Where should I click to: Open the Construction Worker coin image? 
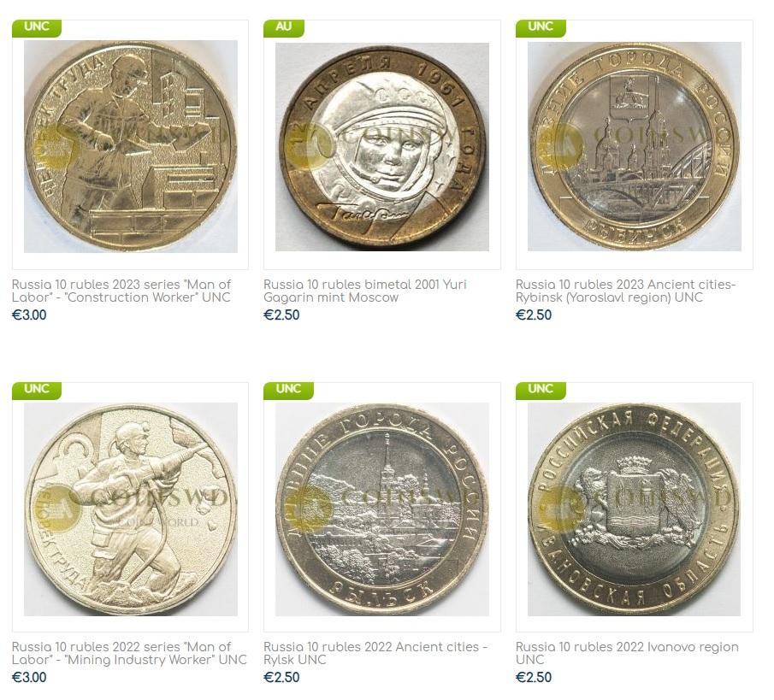(x=131, y=146)
